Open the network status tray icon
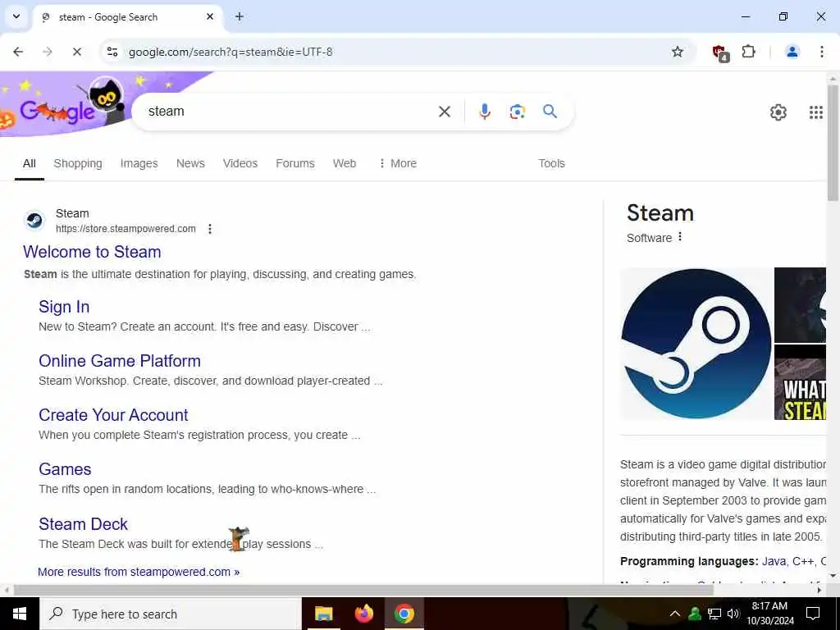The image size is (840, 630). click(714, 614)
